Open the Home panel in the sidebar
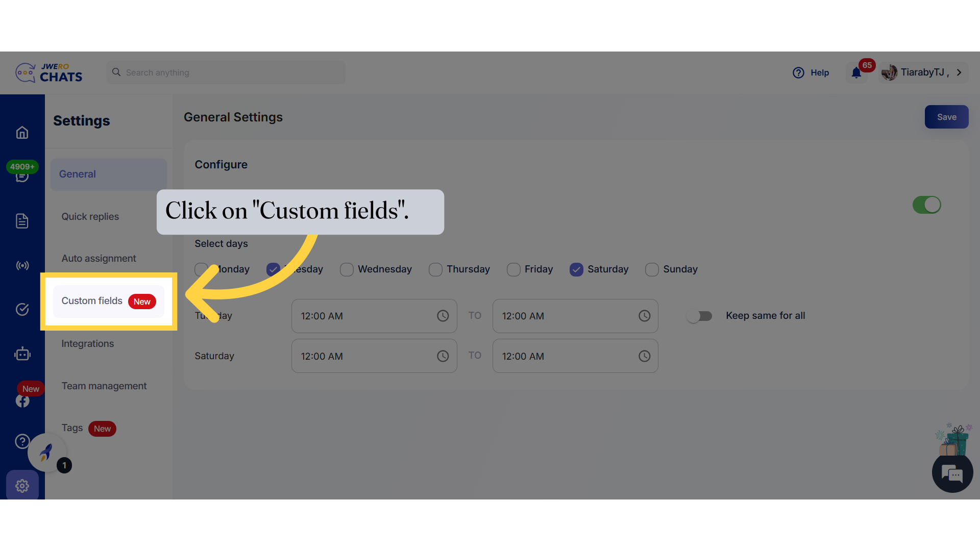 (22, 132)
